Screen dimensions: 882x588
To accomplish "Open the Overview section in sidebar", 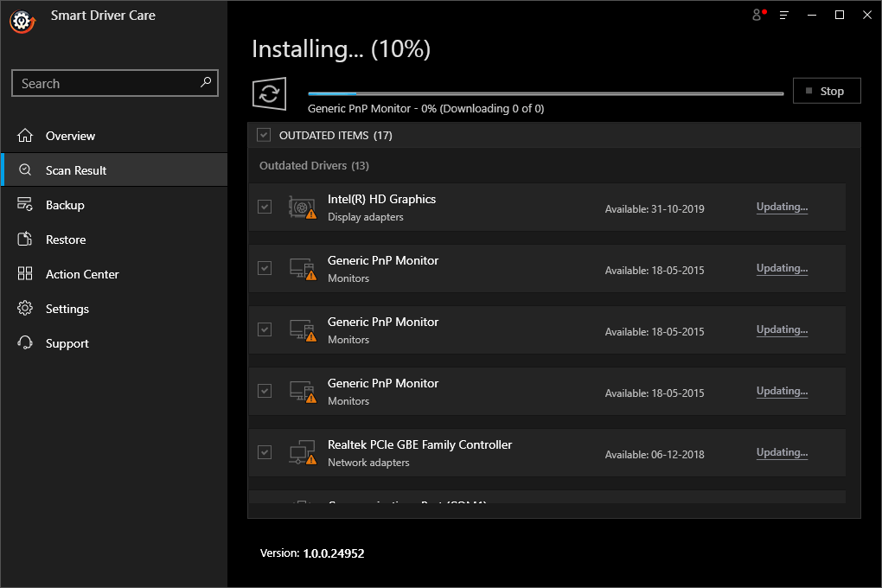I will coord(70,136).
